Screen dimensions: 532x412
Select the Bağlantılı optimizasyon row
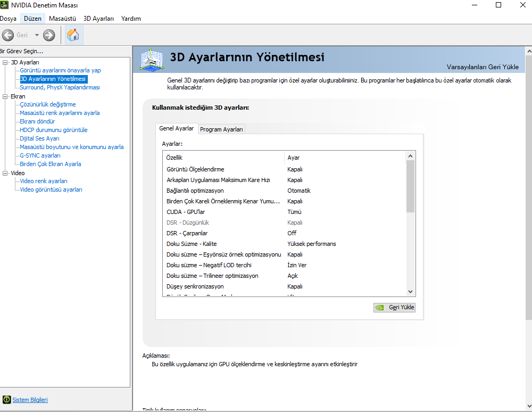click(284, 191)
